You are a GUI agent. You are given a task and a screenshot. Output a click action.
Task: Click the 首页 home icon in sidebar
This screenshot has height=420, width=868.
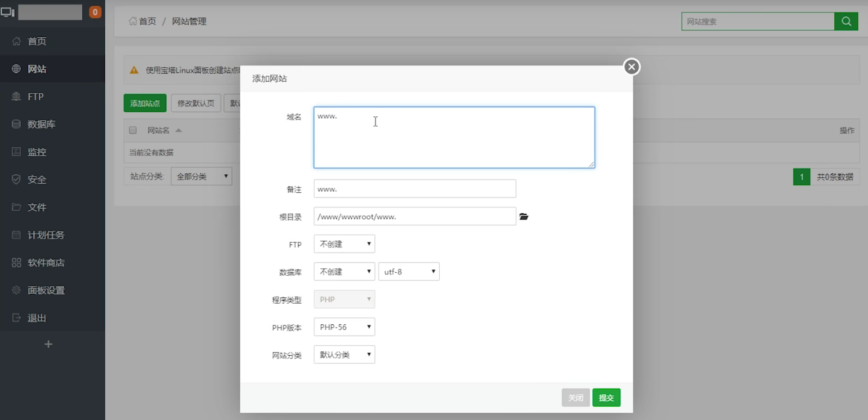[x=16, y=41]
